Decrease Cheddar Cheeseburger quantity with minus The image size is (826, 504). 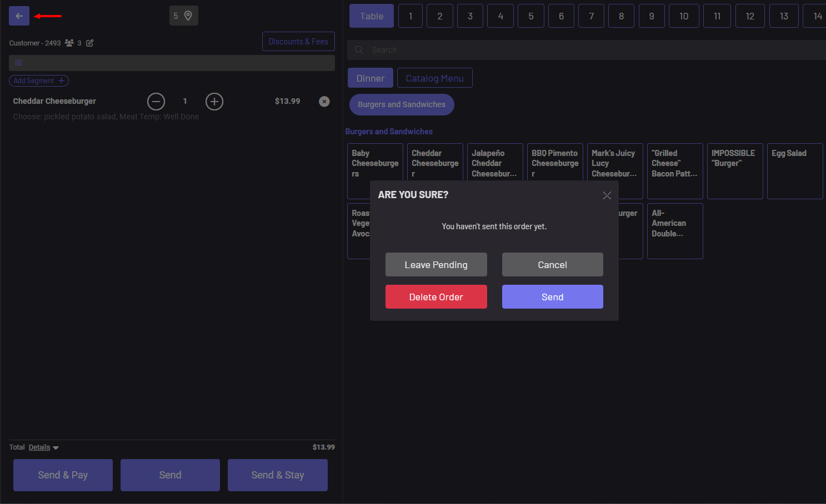click(x=156, y=102)
